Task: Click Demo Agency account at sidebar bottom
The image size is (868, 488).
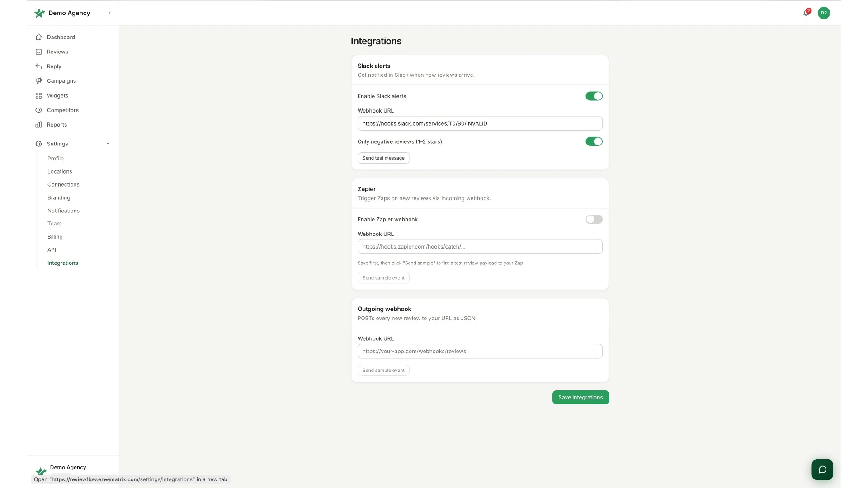Action: 68,468
